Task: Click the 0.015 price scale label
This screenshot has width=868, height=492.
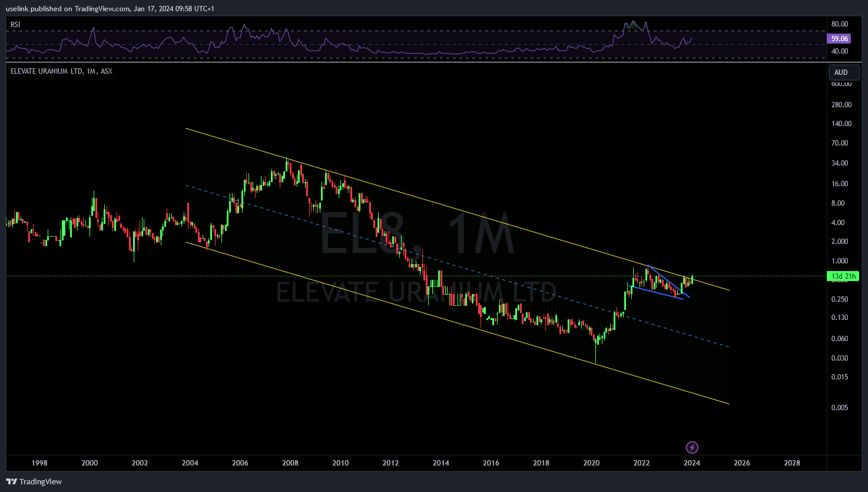Action: (x=839, y=377)
